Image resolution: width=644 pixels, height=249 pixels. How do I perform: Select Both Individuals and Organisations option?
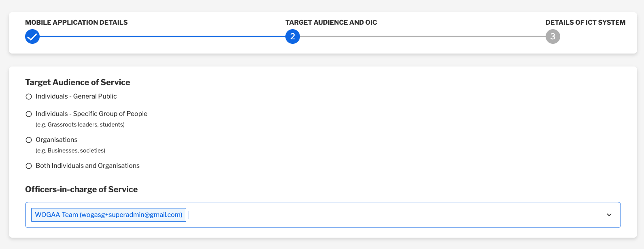tap(29, 166)
